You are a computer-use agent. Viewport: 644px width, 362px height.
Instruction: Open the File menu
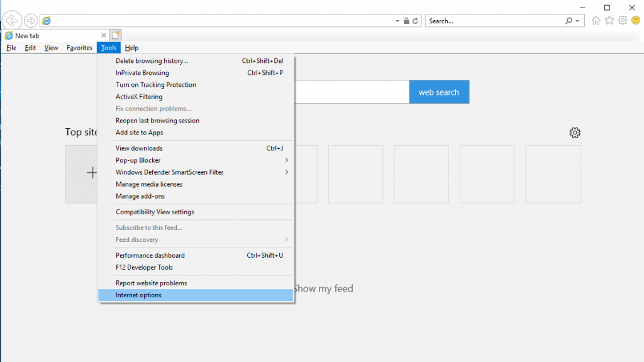point(11,48)
